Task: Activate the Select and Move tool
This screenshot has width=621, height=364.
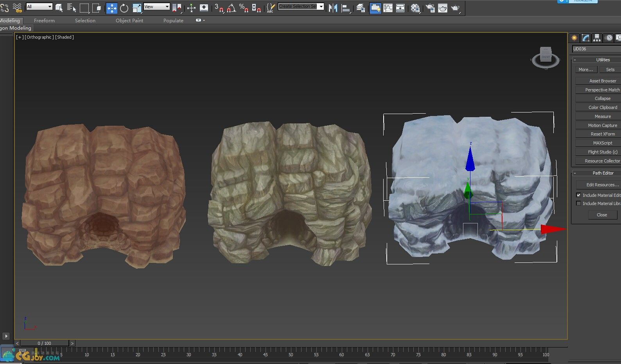Action: (111, 8)
